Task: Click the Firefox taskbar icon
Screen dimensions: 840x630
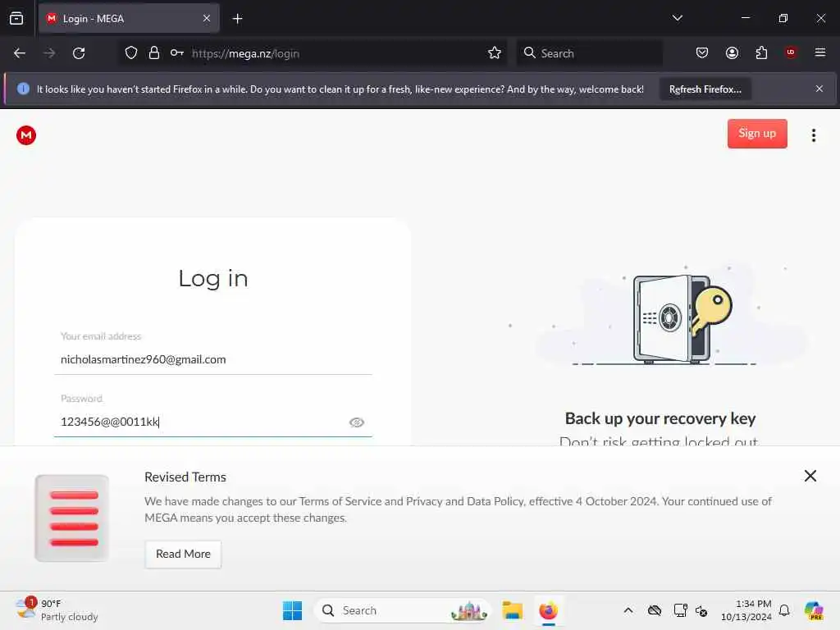Action: (548, 610)
